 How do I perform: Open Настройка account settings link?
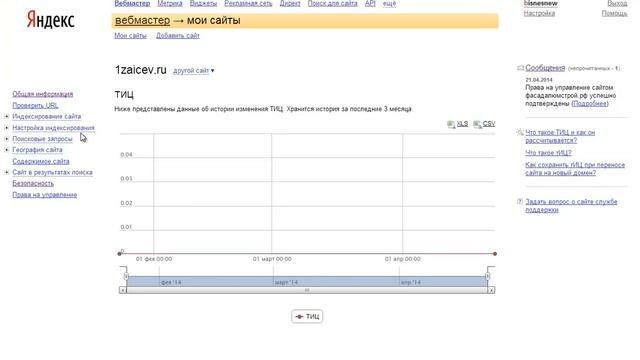coord(539,13)
